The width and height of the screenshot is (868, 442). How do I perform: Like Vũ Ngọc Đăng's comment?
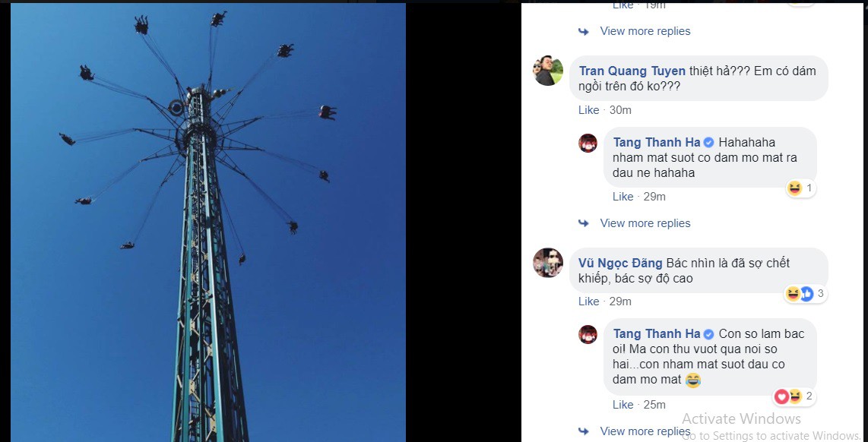tap(588, 302)
